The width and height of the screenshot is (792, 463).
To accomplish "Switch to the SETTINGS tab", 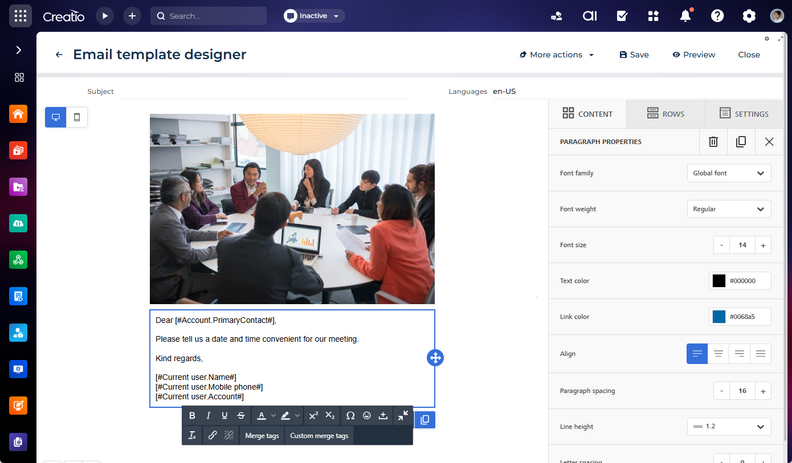I will tap(744, 114).
